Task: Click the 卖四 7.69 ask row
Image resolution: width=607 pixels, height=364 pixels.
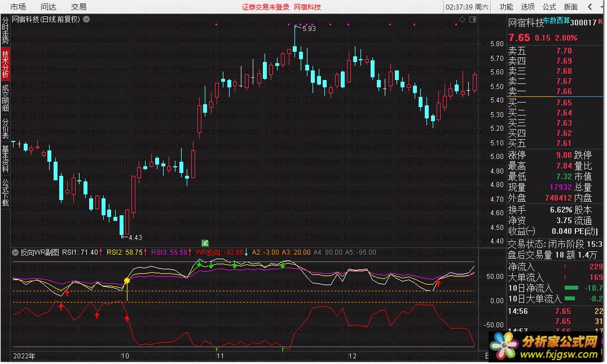Action: click(555, 61)
